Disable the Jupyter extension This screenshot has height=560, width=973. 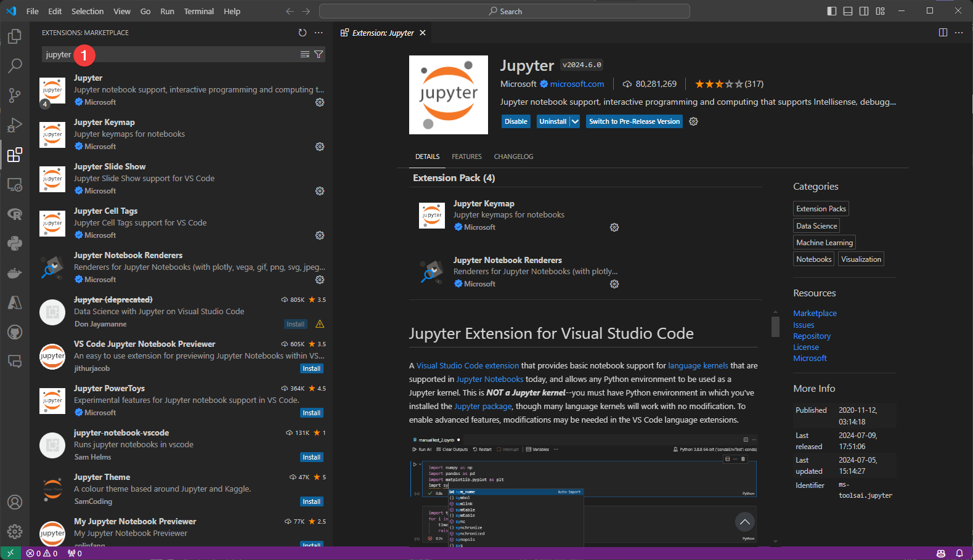point(516,121)
